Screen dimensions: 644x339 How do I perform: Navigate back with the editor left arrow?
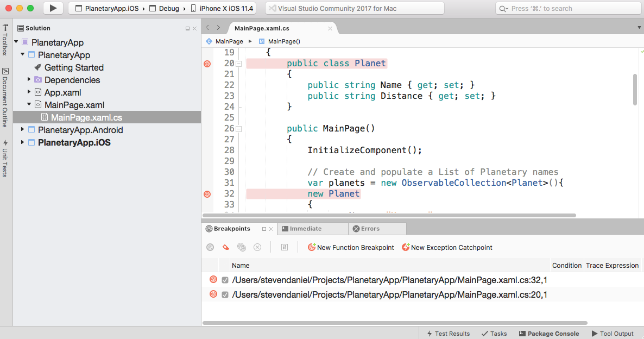coord(207,28)
